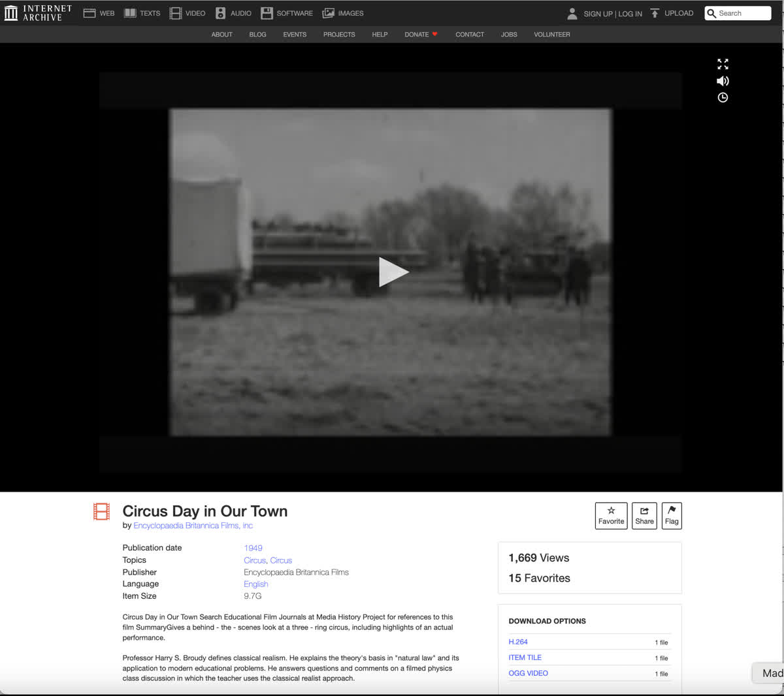Open the Texts section in navigation
This screenshot has height=696, width=784.
point(142,13)
